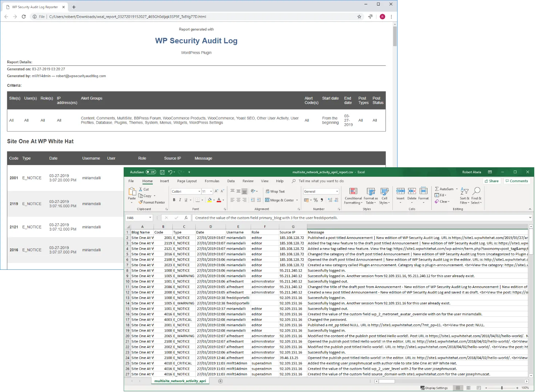Bookmark the page with Chrome's star icon
This screenshot has height=392, width=535.
tap(359, 17)
